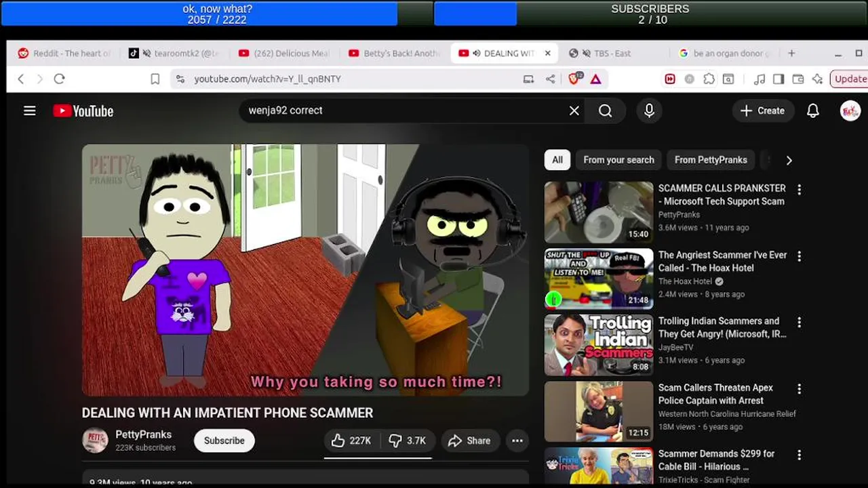Open the 8:08 Trolling Indian Scammers thumbnail

pyautogui.click(x=599, y=345)
